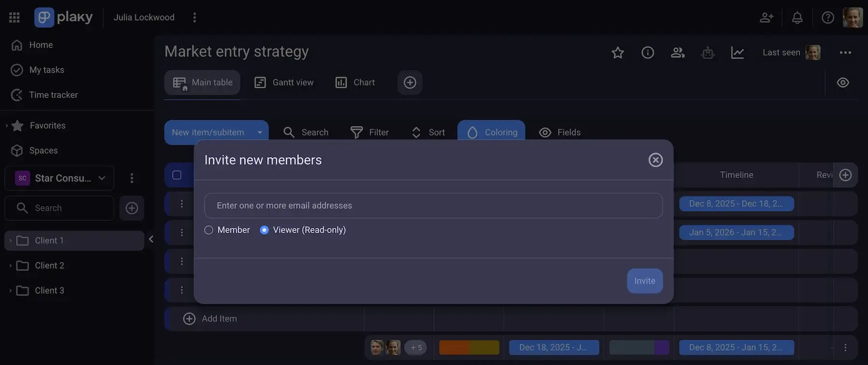Screen dimensions: 868x365
Task: Add a column with the header plus icon
Action: [x=845, y=175]
